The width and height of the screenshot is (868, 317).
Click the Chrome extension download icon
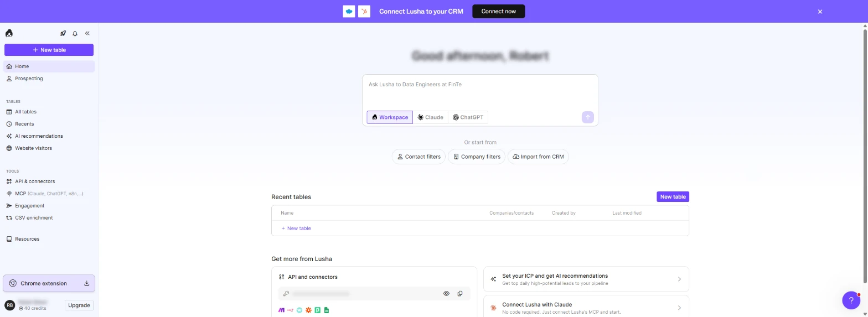click(86, 283)
